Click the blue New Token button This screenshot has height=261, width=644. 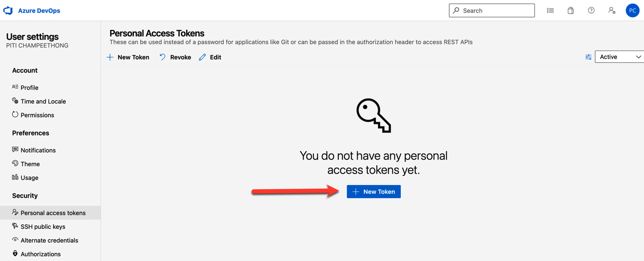[373, 192]
